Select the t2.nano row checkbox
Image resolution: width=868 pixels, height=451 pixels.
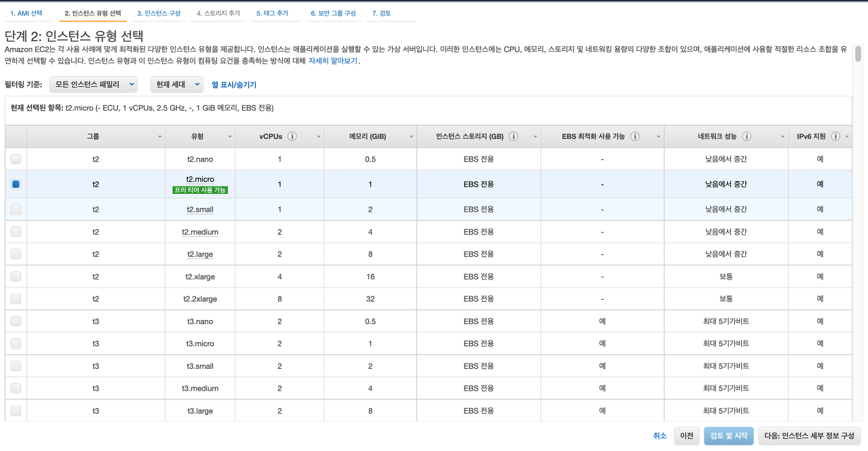[x=16, y=159]
